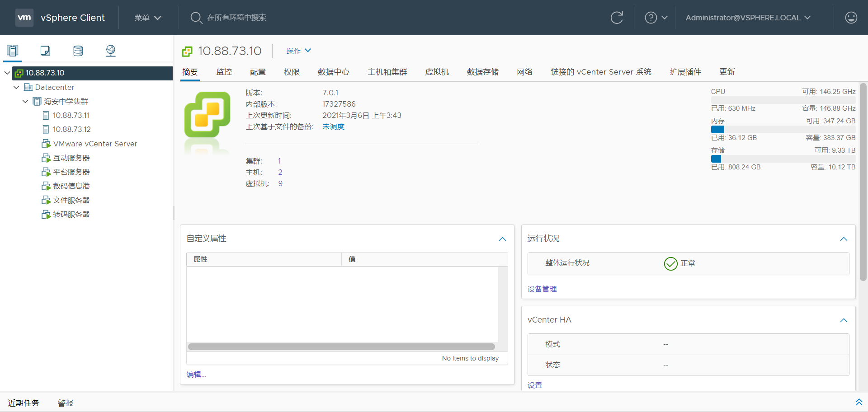Open the Storage inventory view icon

(78, 51)
